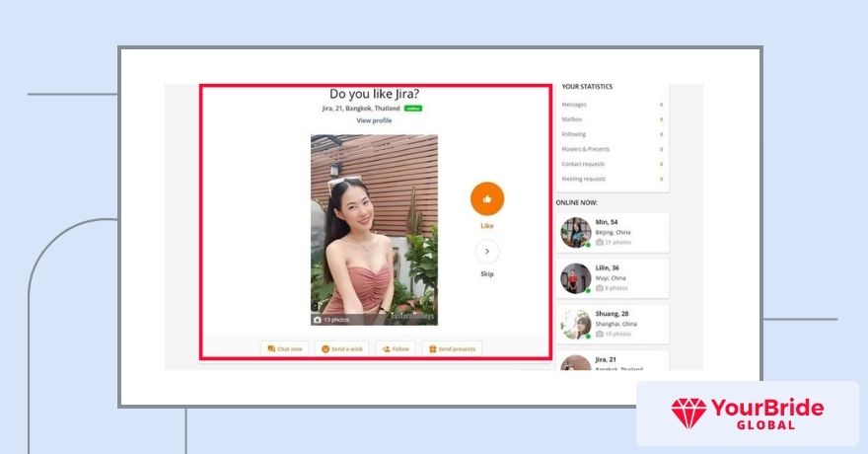Click the name Lilin, 36
This screenshot has height=454, width=868.
(608, 268)
